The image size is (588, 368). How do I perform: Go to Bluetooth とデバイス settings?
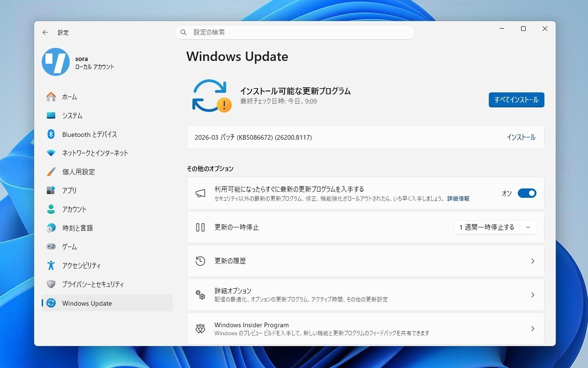[x=107, y=134]
